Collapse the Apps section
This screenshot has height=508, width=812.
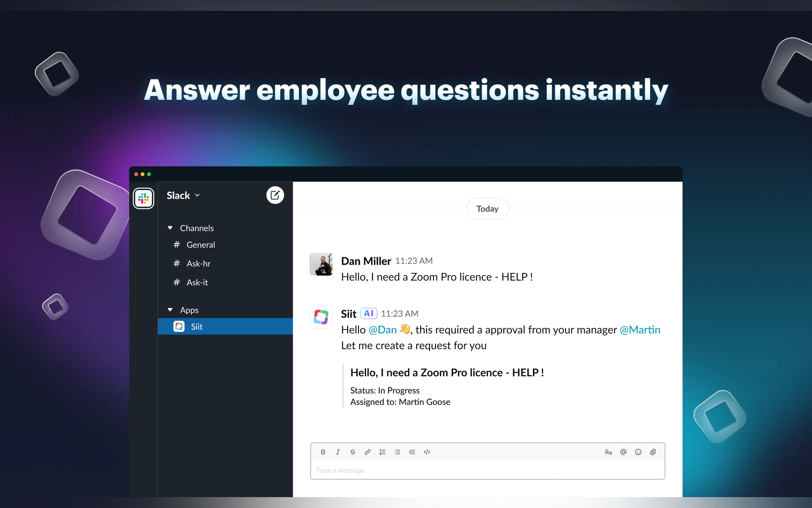tap(170, 310)
